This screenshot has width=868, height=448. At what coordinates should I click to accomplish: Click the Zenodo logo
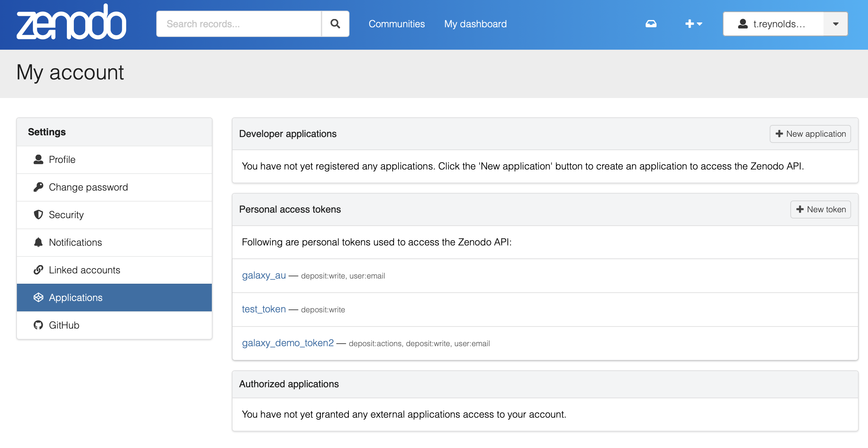[71, 23]
